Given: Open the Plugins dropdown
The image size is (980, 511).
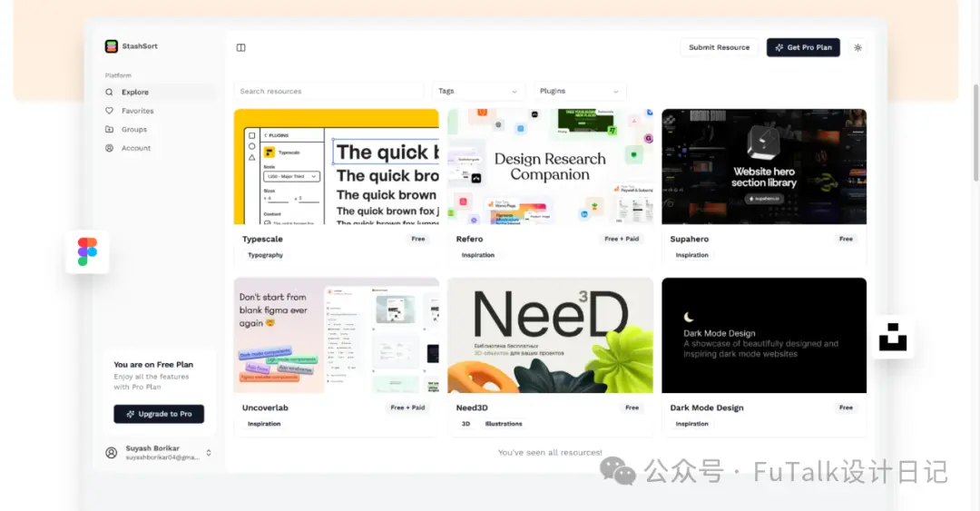Looking at the screenshot, I should 579,92.
